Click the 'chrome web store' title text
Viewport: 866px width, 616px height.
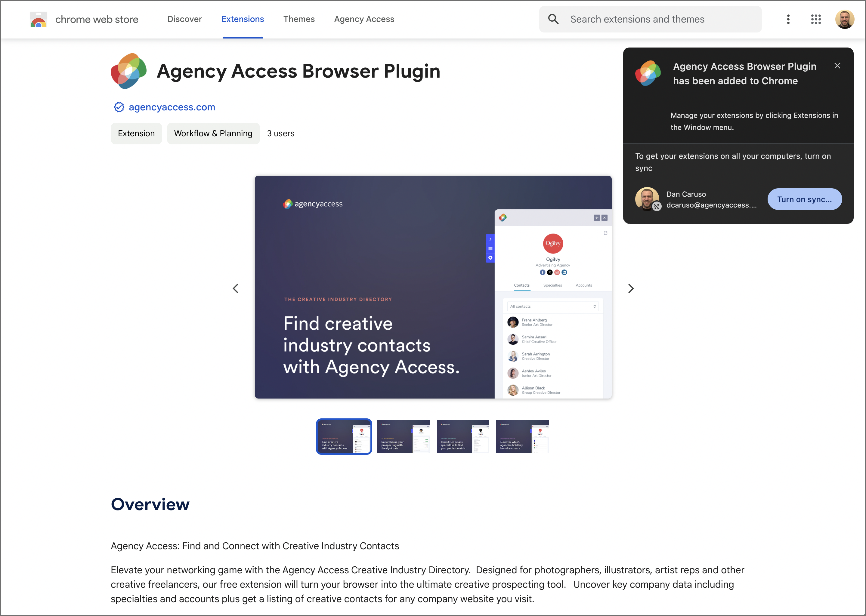pos(97,19)
